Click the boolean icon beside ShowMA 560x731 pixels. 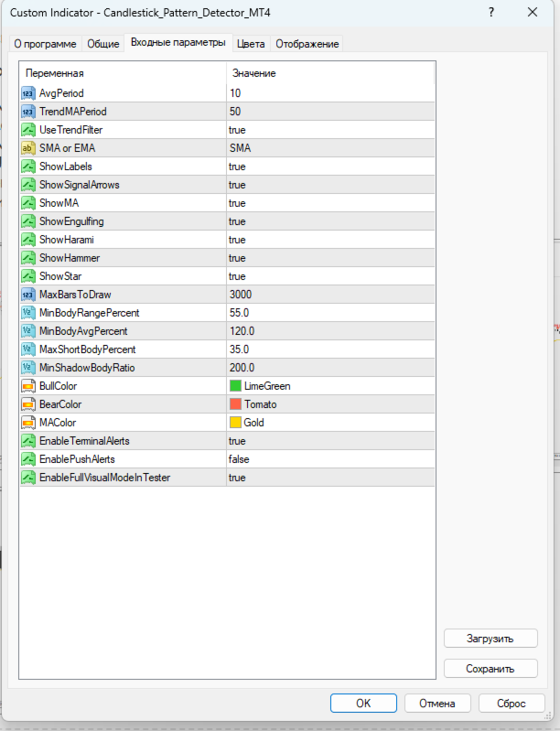tap(28, 203)
